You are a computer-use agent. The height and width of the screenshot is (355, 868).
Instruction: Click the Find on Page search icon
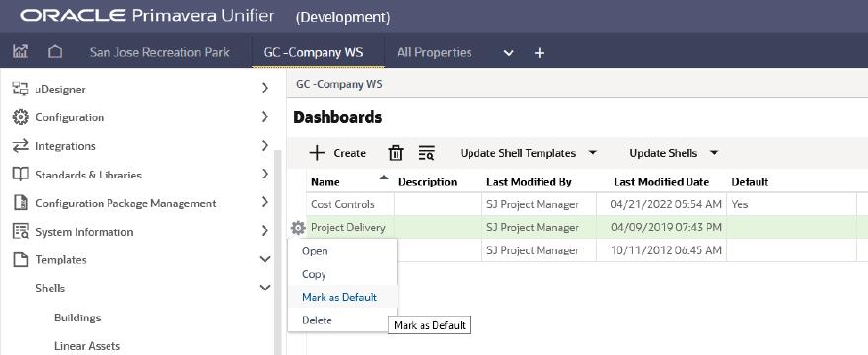(x=426, y=153)
